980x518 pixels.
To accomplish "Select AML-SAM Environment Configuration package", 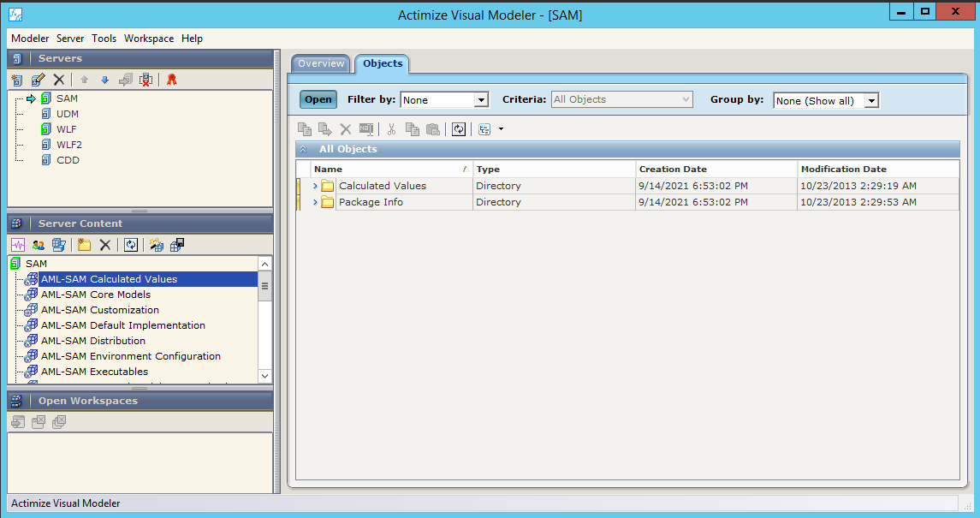I will coord(131,356).
